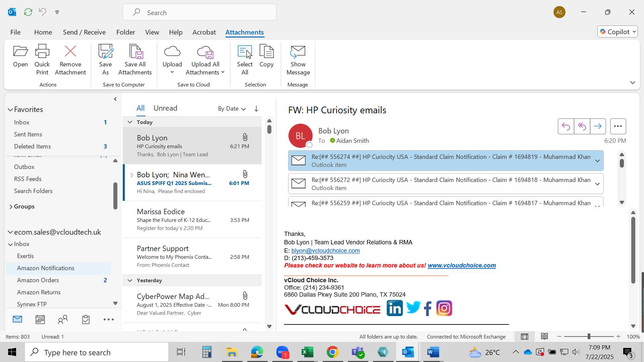Image resolution: width=644 pixels, height=362 pixels.
Task: Forward the HP Curiosity email
Action: (x=598, y=126)
